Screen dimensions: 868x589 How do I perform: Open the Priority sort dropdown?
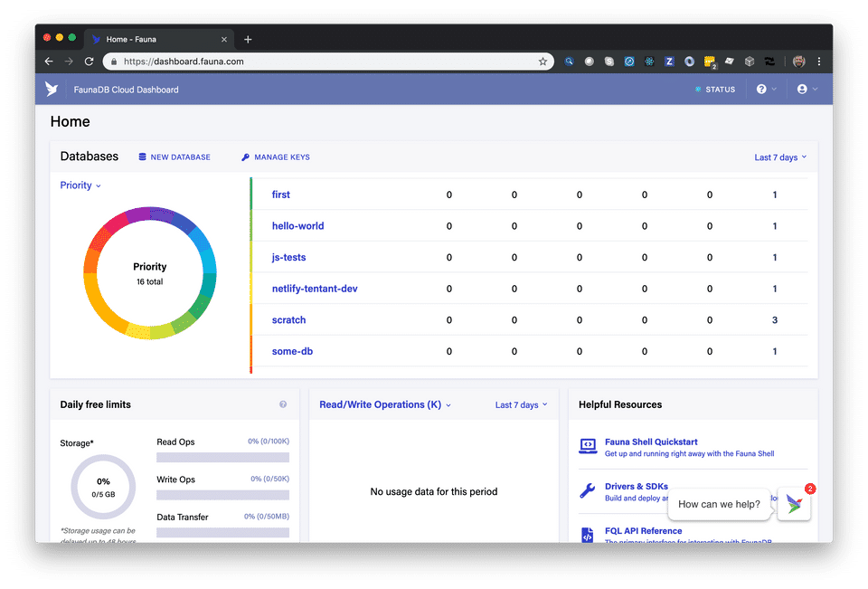[x=80, y=185]
